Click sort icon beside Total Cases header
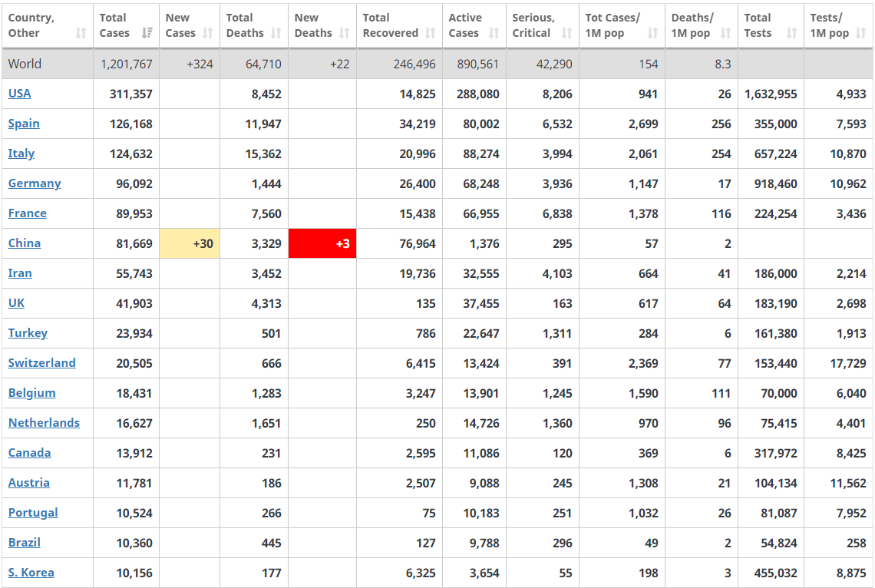This screenshot has height=588, width=875. coord(147,33)
